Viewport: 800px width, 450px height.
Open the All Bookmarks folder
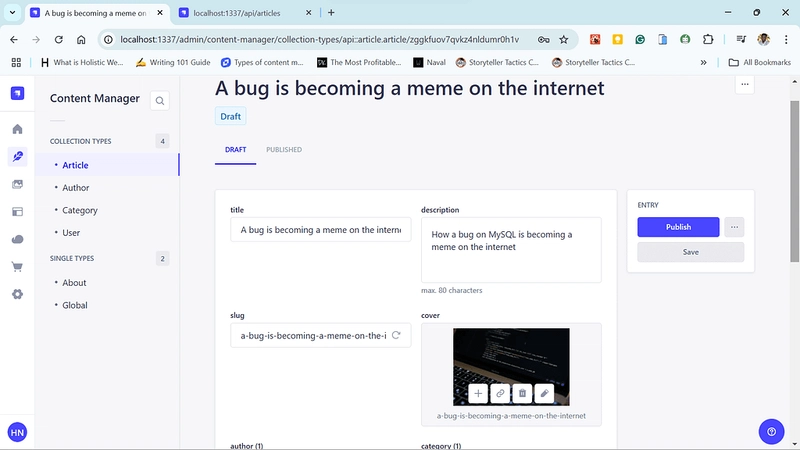[760, 62]
